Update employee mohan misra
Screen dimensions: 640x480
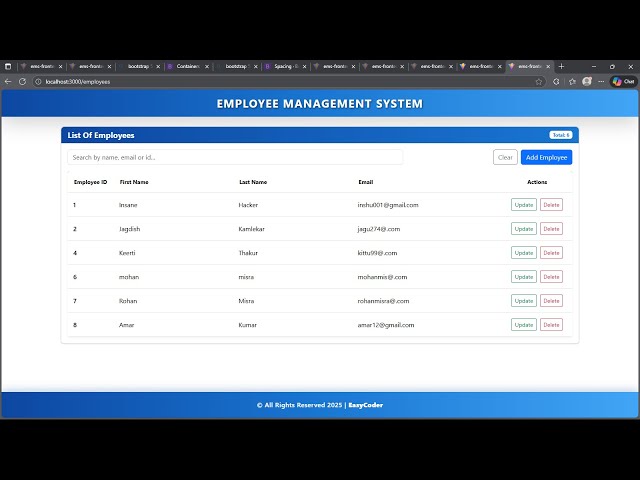pyautogui.click(x=524, y=277)
